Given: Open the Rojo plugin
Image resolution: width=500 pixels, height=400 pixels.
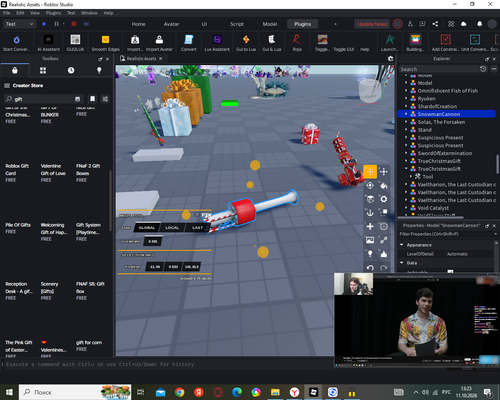Looking at the screenshot, I should (x=297, y=43).
